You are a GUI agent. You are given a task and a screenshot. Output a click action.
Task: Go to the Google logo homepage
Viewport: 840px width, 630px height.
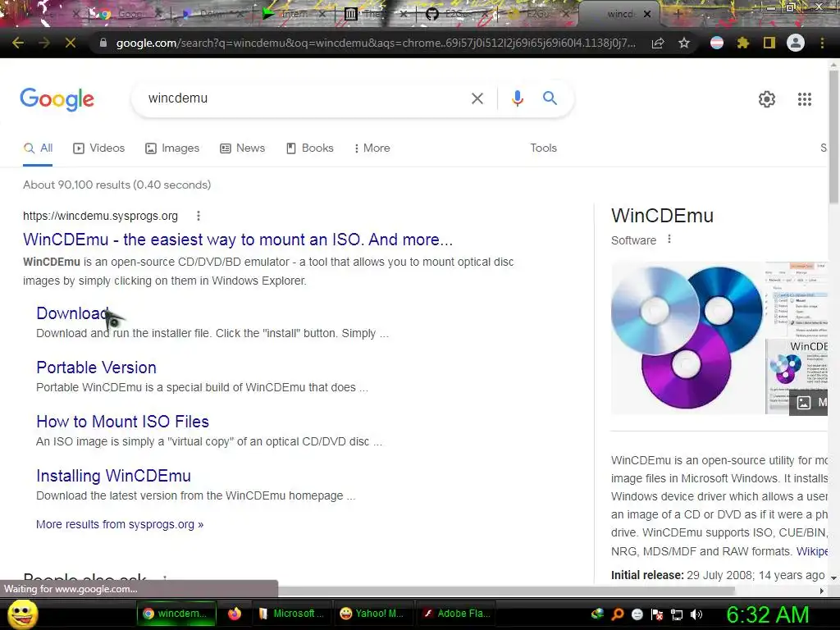57,99
